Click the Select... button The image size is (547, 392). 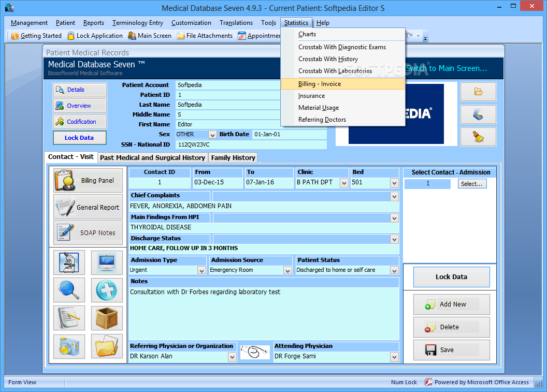click(472, 184)
